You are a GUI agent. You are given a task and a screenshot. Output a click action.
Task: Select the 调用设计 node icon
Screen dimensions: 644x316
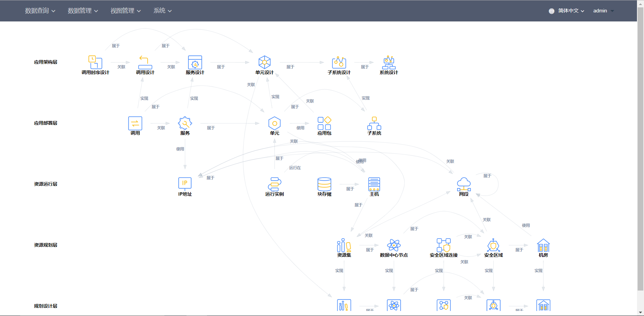[145, 62]
